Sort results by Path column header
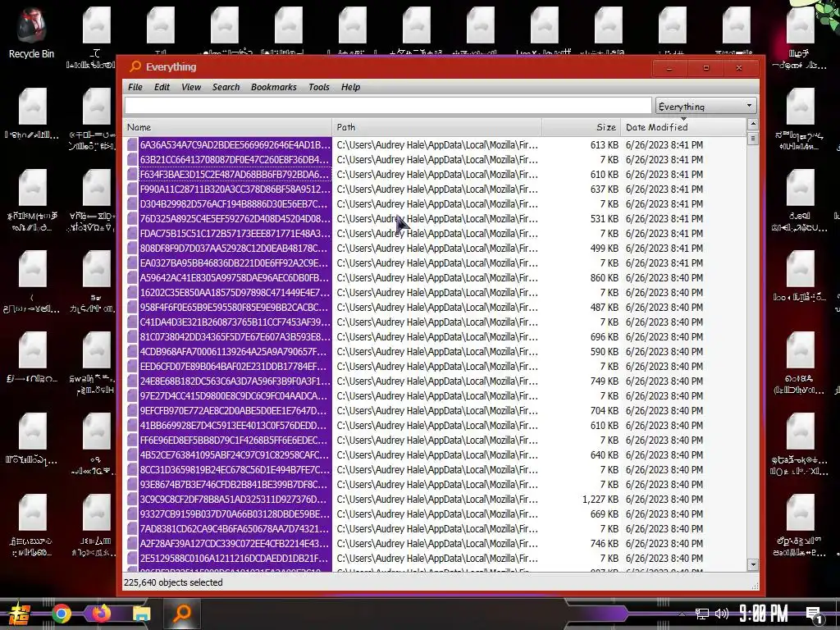This screenshot has width=840, height=630. pyautogui.click(x=436, y=127)
